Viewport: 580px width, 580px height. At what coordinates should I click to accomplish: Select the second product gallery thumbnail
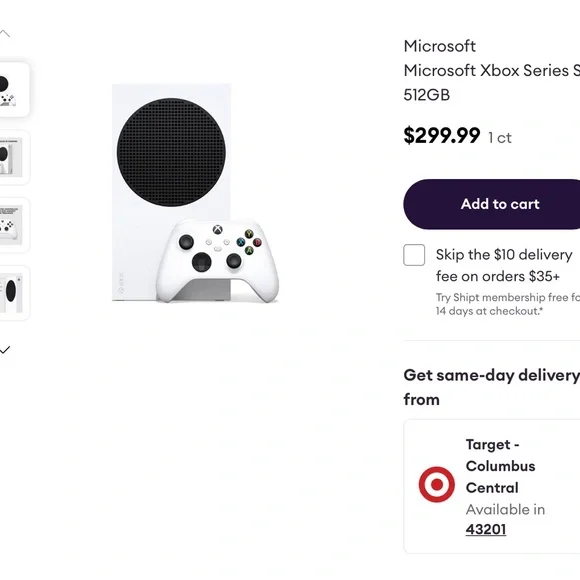point(14,158)
